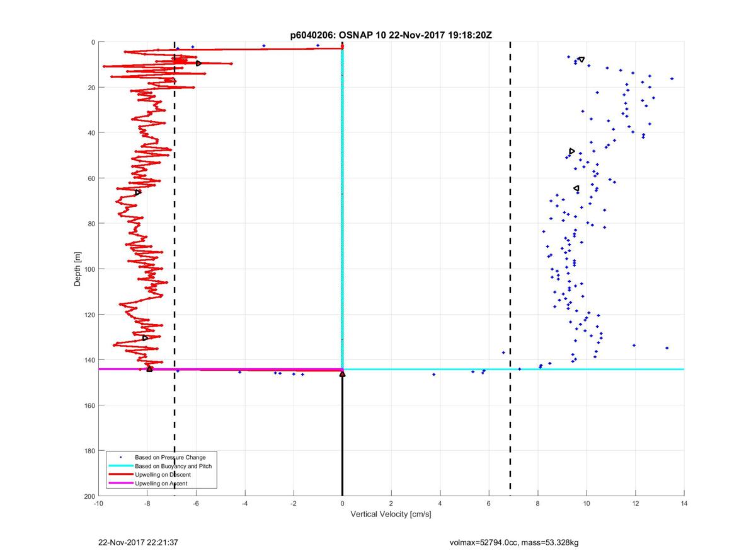Click the "0" tick on the depth axis
The width and height of the screenshot is (756, 558).
93,42
